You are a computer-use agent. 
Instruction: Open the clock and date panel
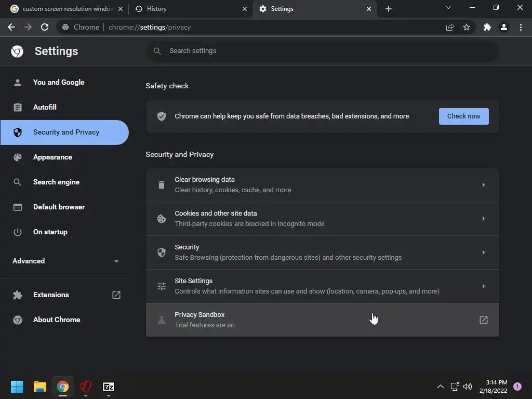pyautogui.click(x=494, y=387)
